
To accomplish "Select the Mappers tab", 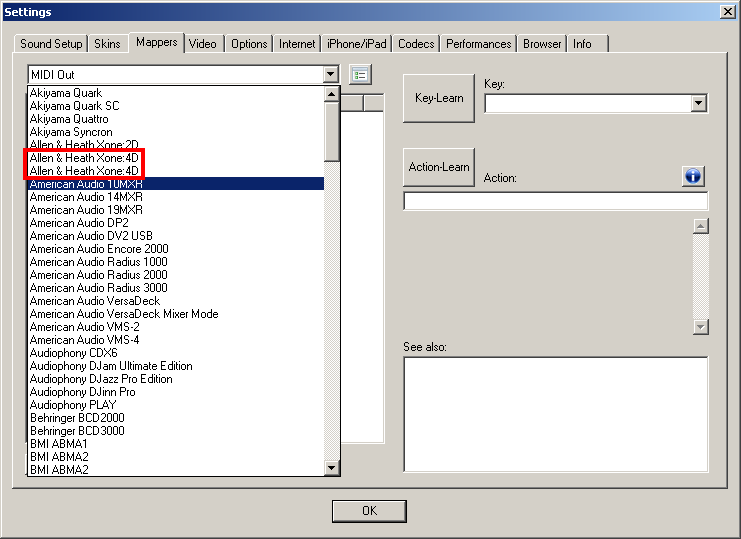I will 156,42.
